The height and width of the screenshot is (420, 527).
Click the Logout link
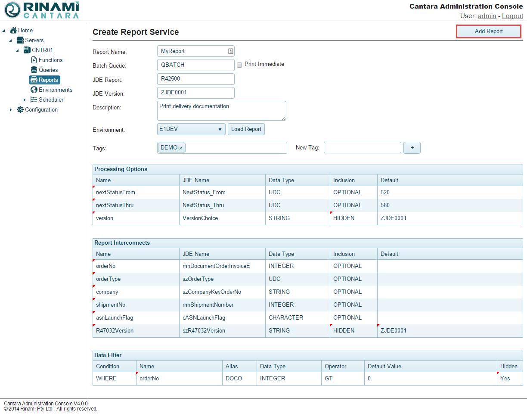(512, 16)
